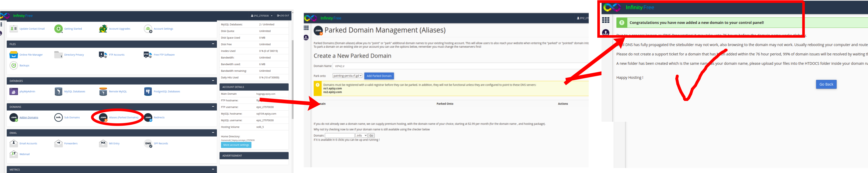Image resolution: width=868 pixels, height=173 pixels.
Task: Click the grid menu icon on Congratulations page
Action: tap(606, 20)
